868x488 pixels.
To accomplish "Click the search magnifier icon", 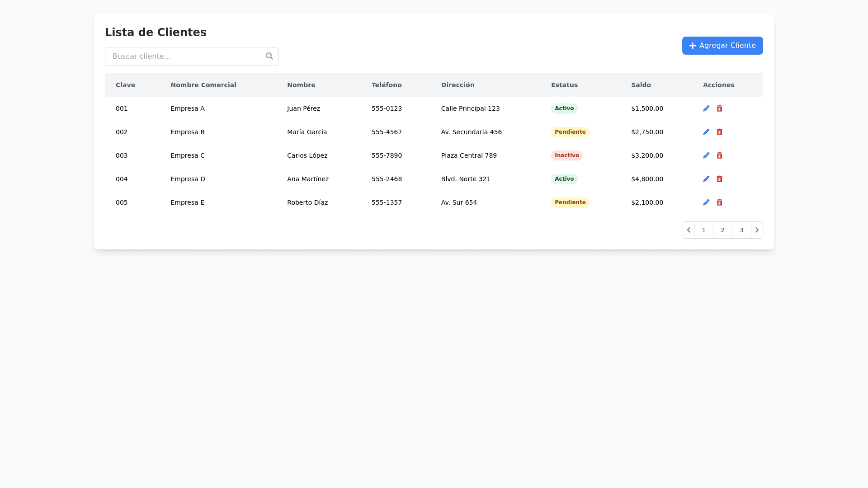I will [269, 56].
